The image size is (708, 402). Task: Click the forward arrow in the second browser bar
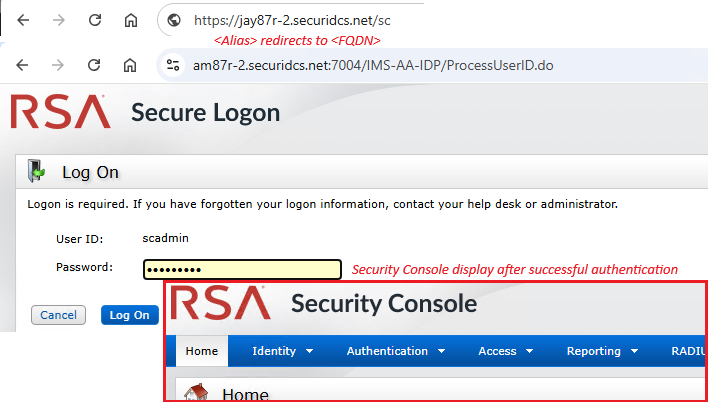pyautogui.click(x=59, y=65)
